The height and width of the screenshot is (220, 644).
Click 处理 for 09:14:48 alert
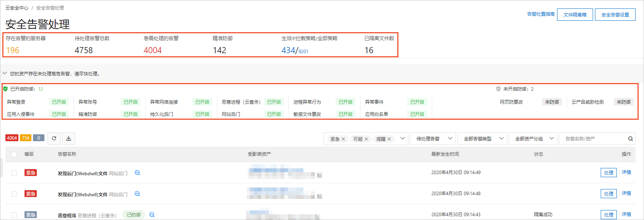pyautogui.click(x=609, y=194)
